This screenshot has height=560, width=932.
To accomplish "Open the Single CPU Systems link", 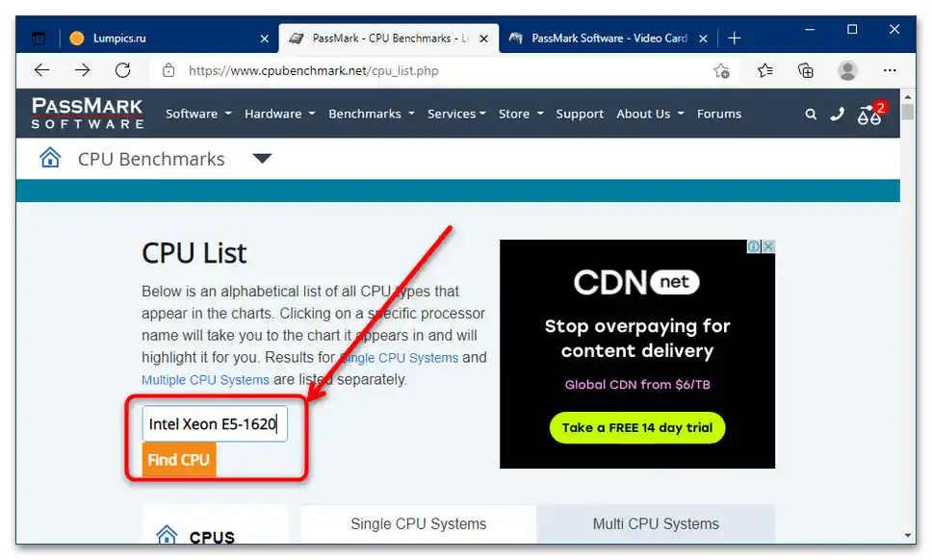I will (399, 358).
